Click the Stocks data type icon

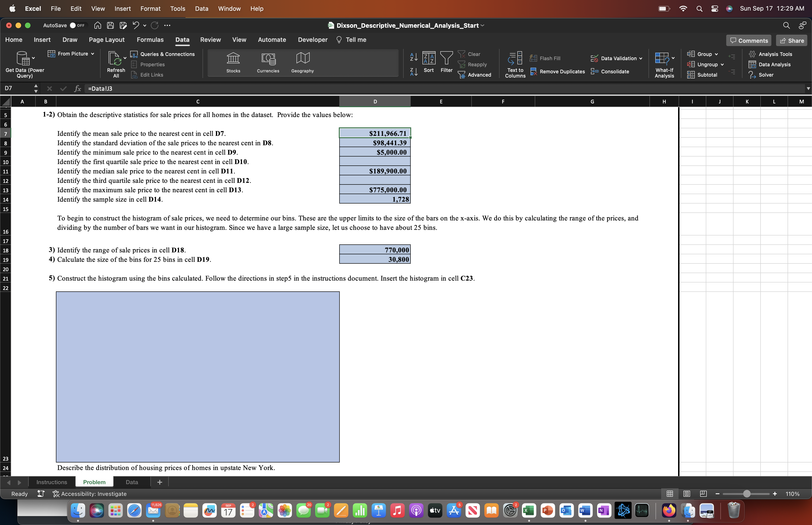233,58
